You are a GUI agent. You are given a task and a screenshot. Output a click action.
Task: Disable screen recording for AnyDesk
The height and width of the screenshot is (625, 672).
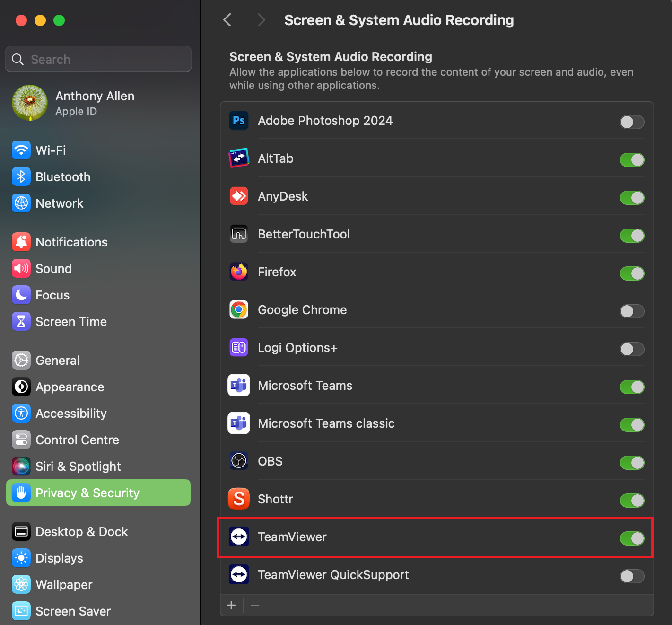tap(632, 198)
